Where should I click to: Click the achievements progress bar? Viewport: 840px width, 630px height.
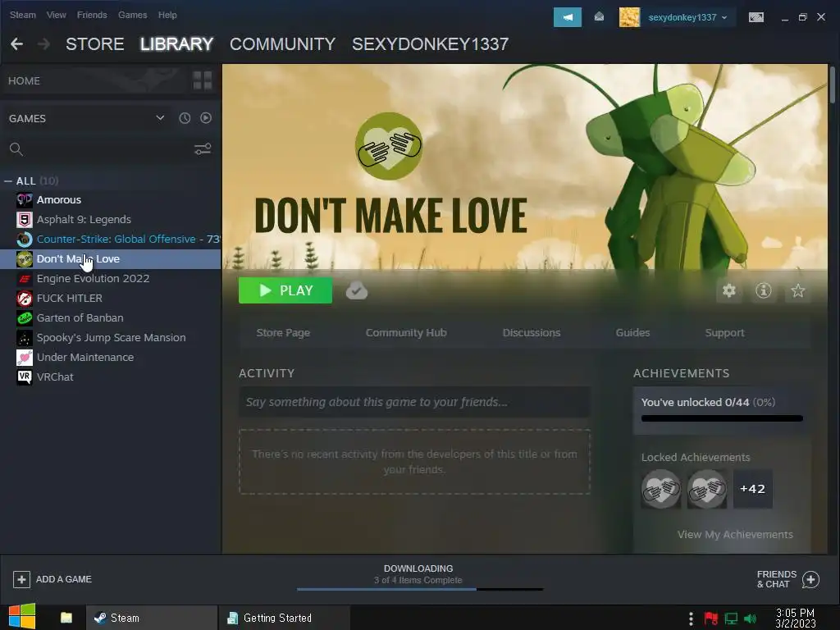coord(722,418)
